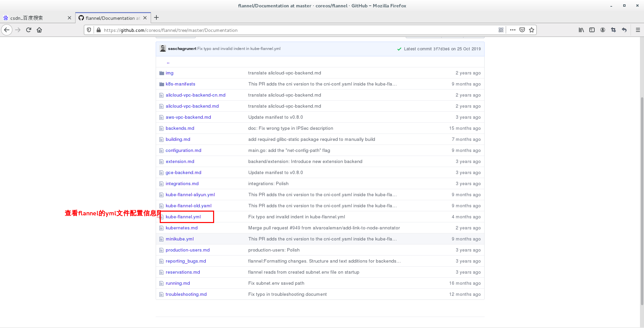This screenshot has height=328, width=644.
Task: Open commit 'doc: Fix wrong type in IPSec description'
Action: tap(291, 128)
